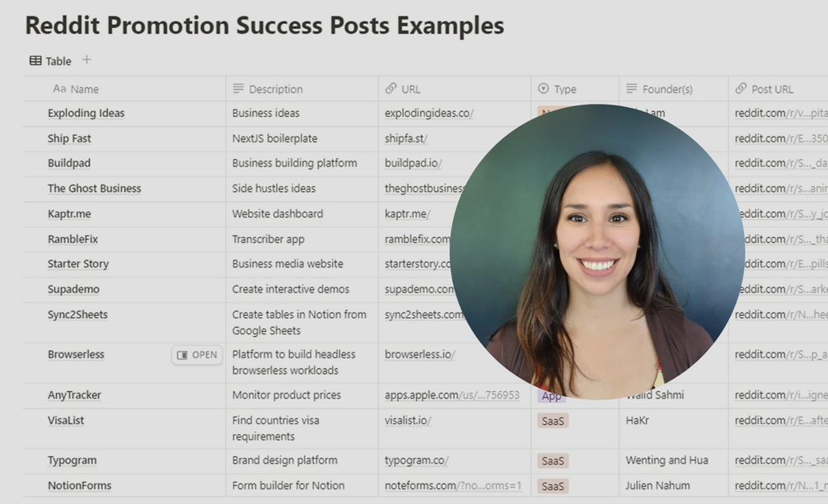Open the Post URL column header
The width and height of the screenshot is (828, 504).
tap(779, 89)
